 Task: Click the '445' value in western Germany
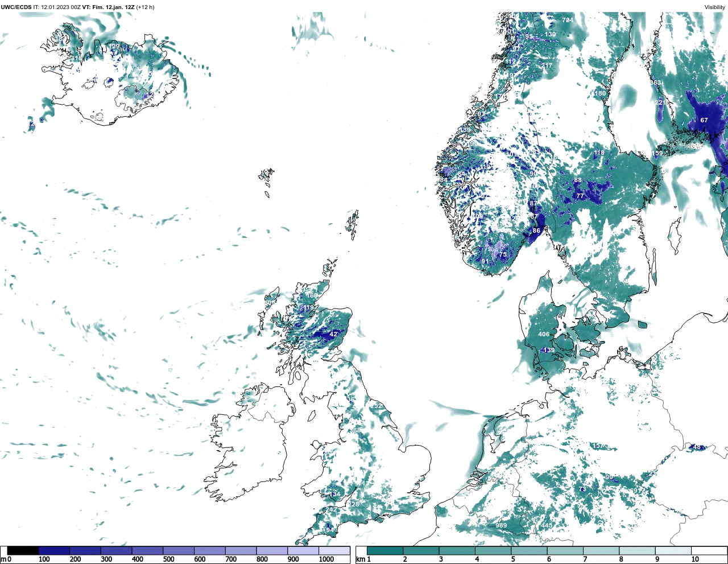point(547,525)
